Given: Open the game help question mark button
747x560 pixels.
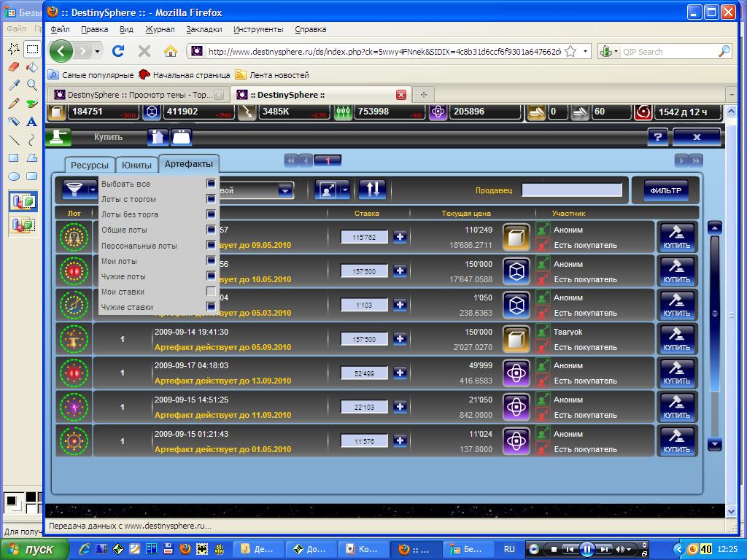Looking at the screenshot, I should coord(659,137).
